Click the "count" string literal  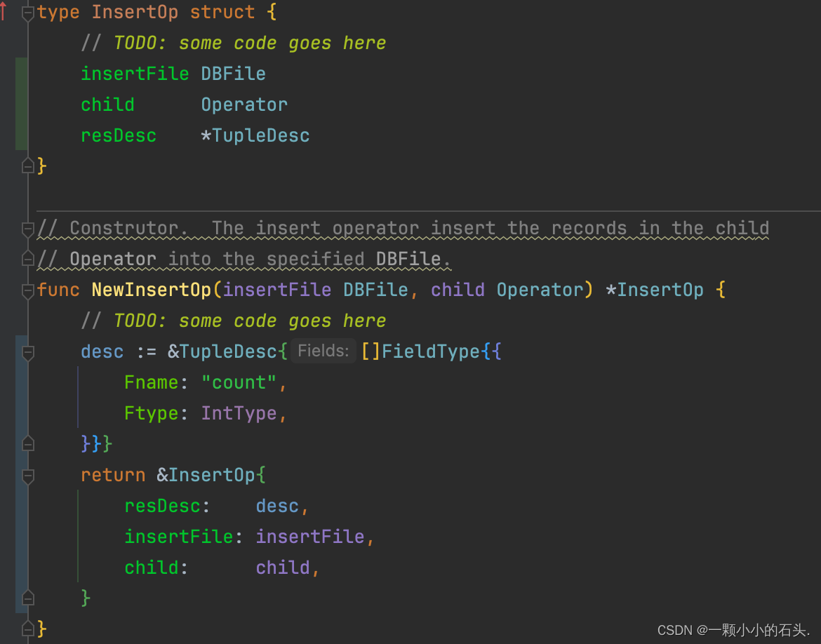click(239, 382)
